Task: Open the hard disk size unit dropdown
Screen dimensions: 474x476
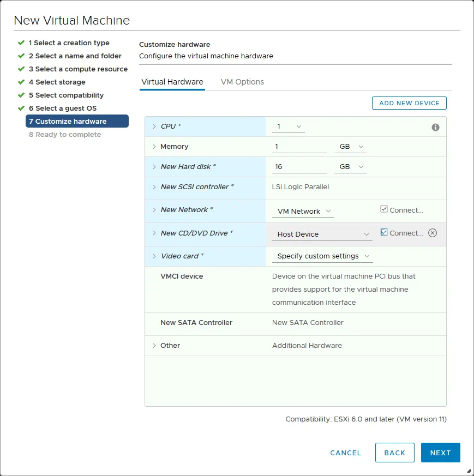Action: tap(351, 166)
